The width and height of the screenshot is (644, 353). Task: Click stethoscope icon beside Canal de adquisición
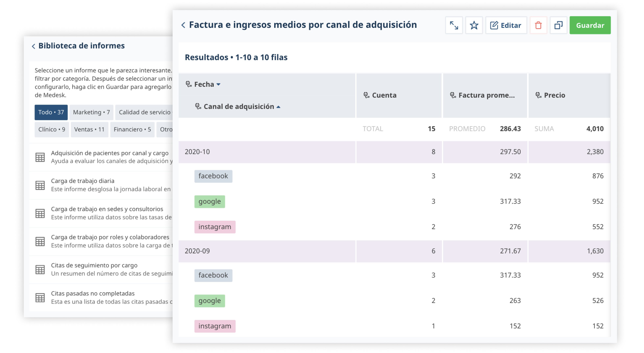(198, 106)
